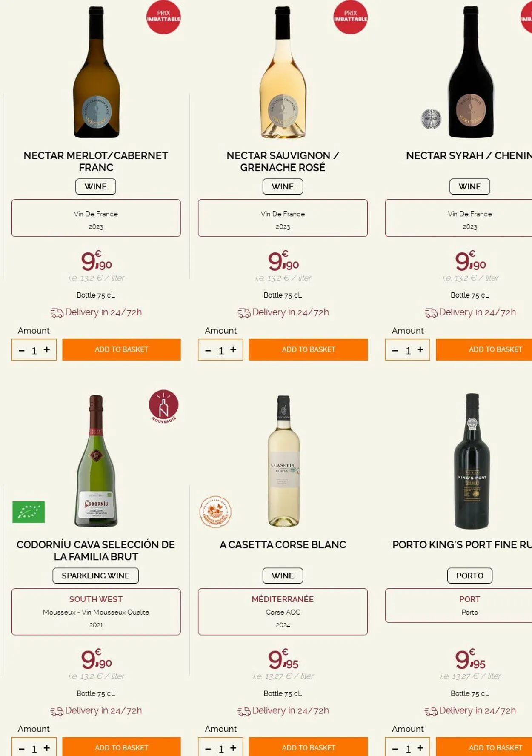
Task: Click quantity field for A Casetta Corse
Action: [221, 749]
